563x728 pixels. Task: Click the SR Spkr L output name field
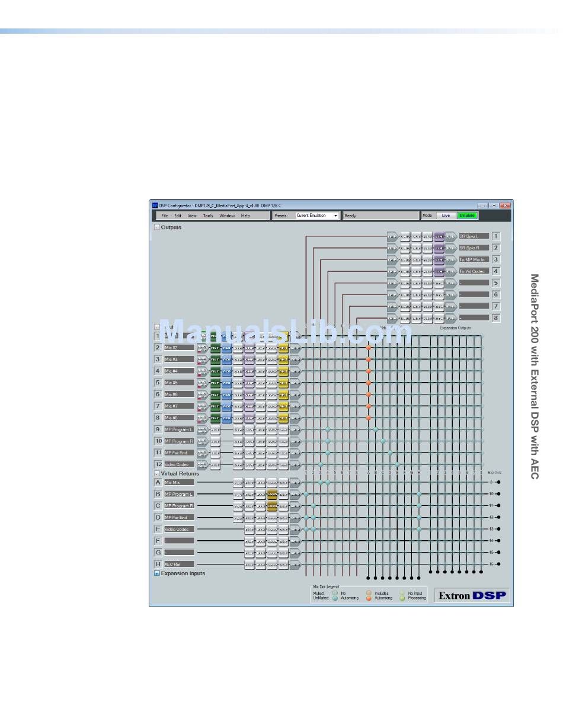pos(474,236)
